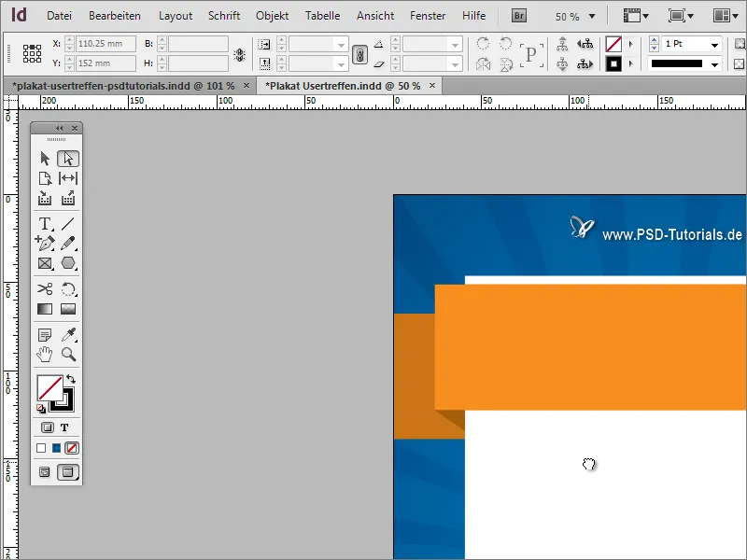Select the Selection tool (black arrow)
Viewport: 747px width, 560px height.
[x=45, y=158]
